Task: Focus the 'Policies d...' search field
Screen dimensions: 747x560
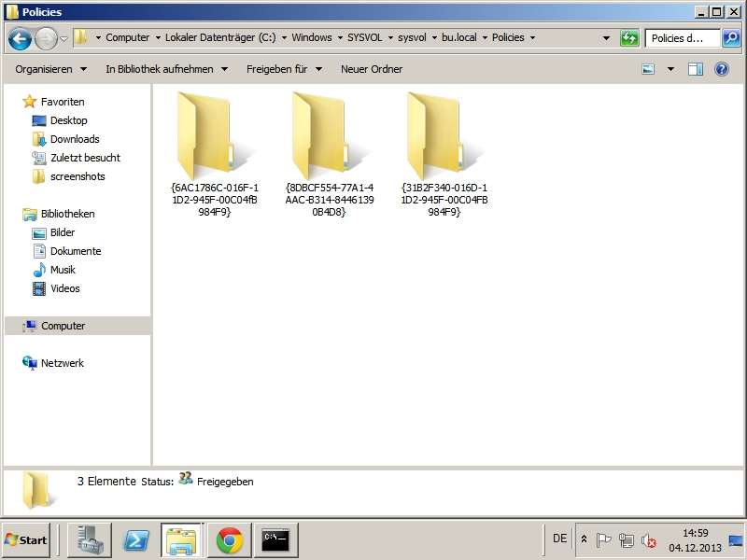Action: pyautogui.click(x=683, y=38)
